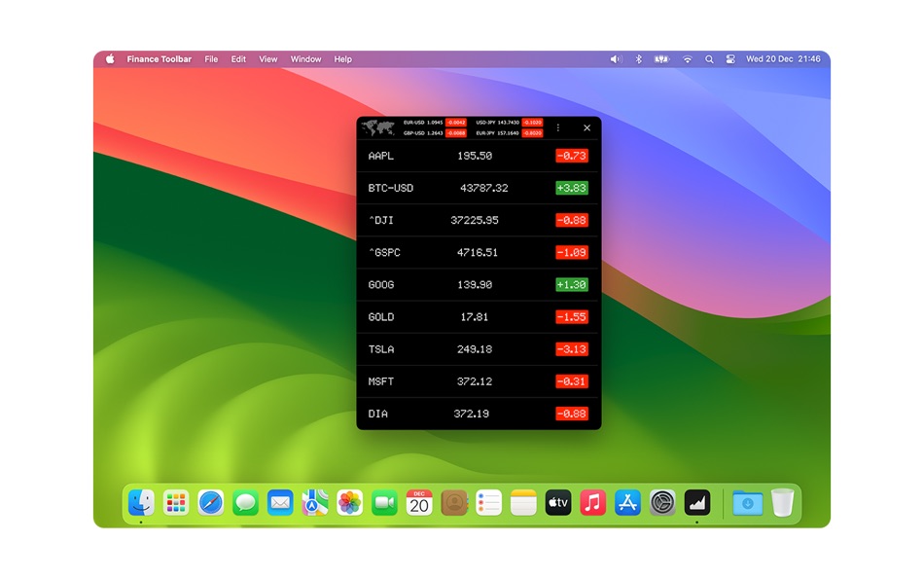Open the View menu

pyautogui.click(x=268, y=59)
